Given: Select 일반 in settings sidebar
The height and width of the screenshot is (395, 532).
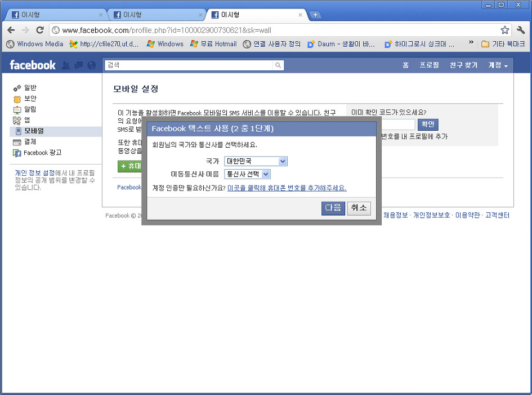Looking at the screenshot, I should [30, 88].
